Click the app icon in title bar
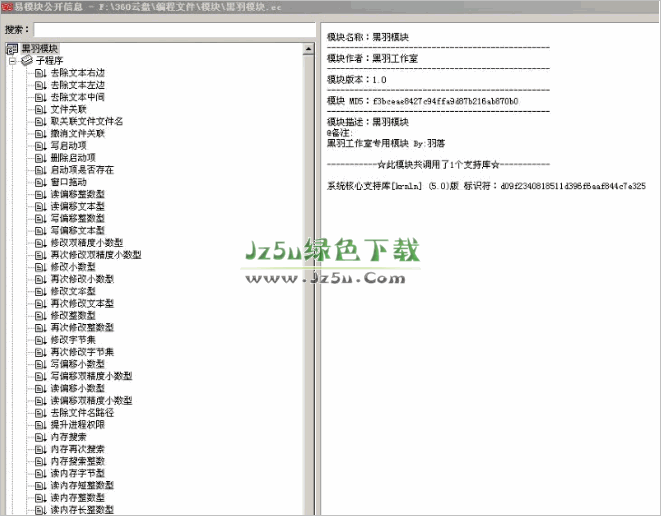 point(7,6)
